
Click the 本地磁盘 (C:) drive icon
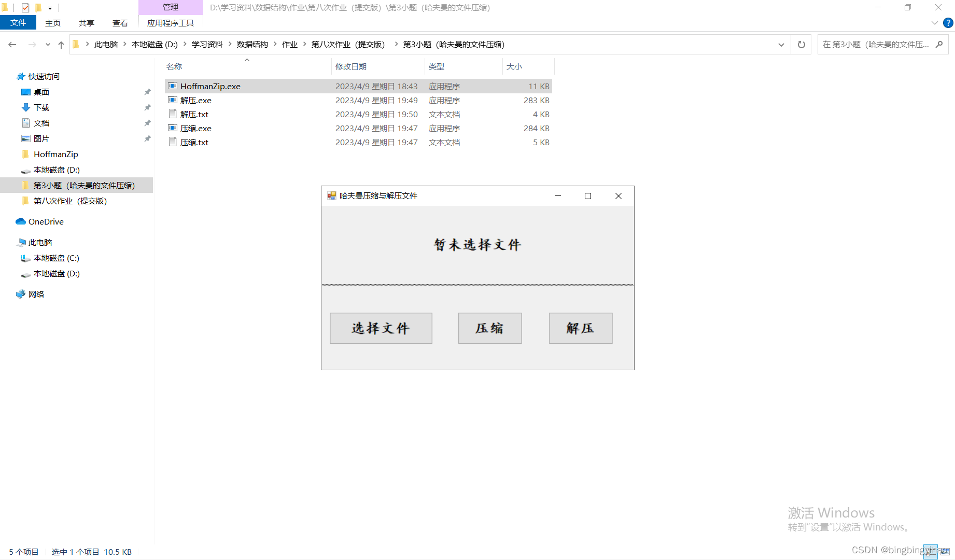click(x=25, y=258)
